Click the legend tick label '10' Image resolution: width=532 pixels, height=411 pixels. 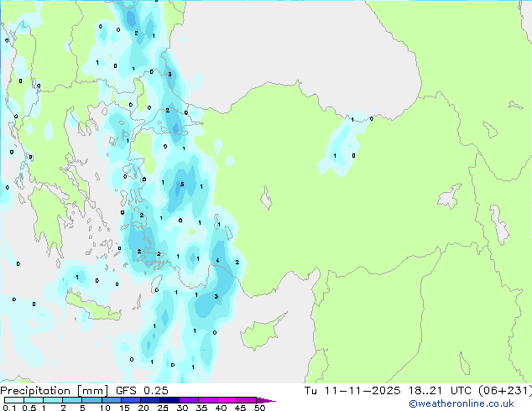105,408
